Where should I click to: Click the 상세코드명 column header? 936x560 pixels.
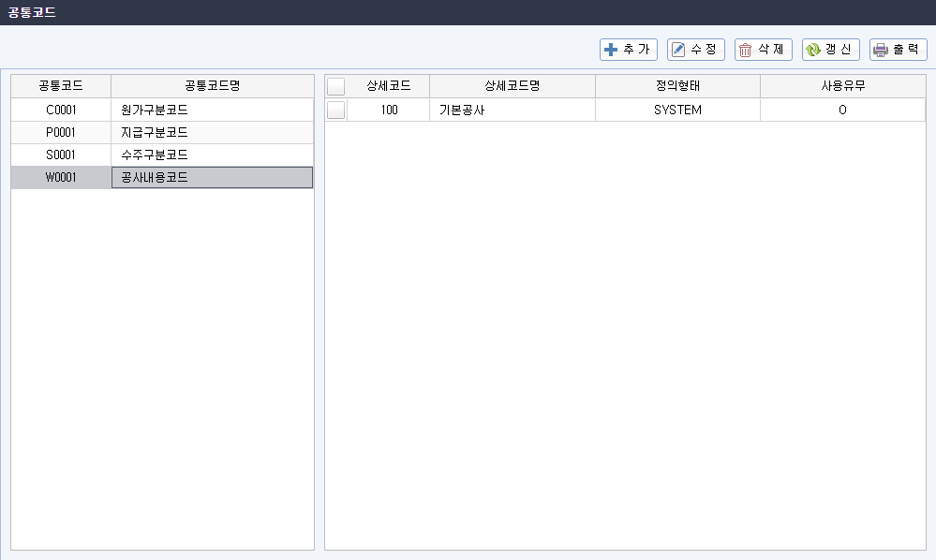(513, 86)
